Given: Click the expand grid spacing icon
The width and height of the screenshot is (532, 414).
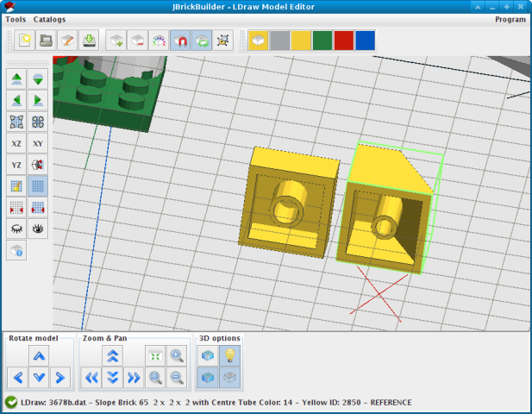Looking at the screenshot, I should point(38,207).
